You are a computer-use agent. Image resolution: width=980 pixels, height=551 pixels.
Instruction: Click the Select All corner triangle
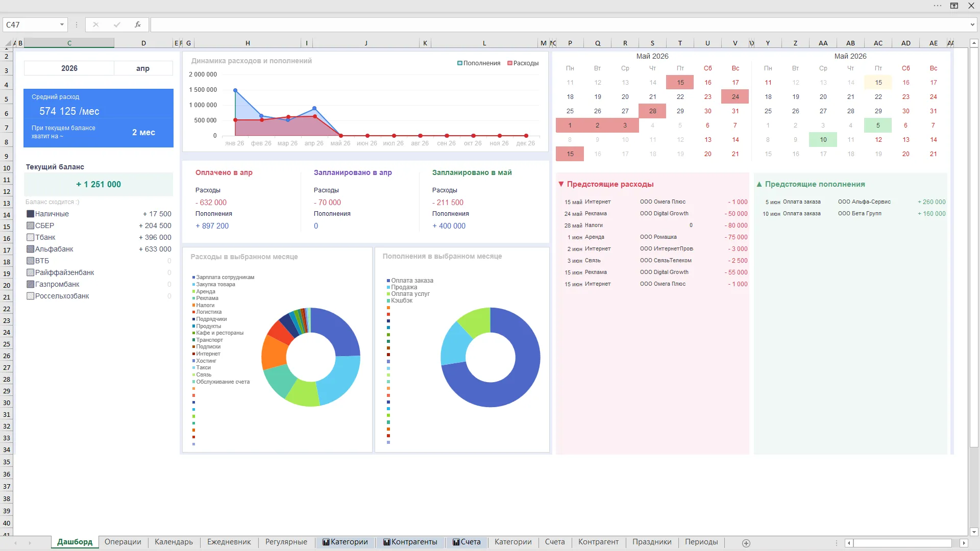(8, 43)
